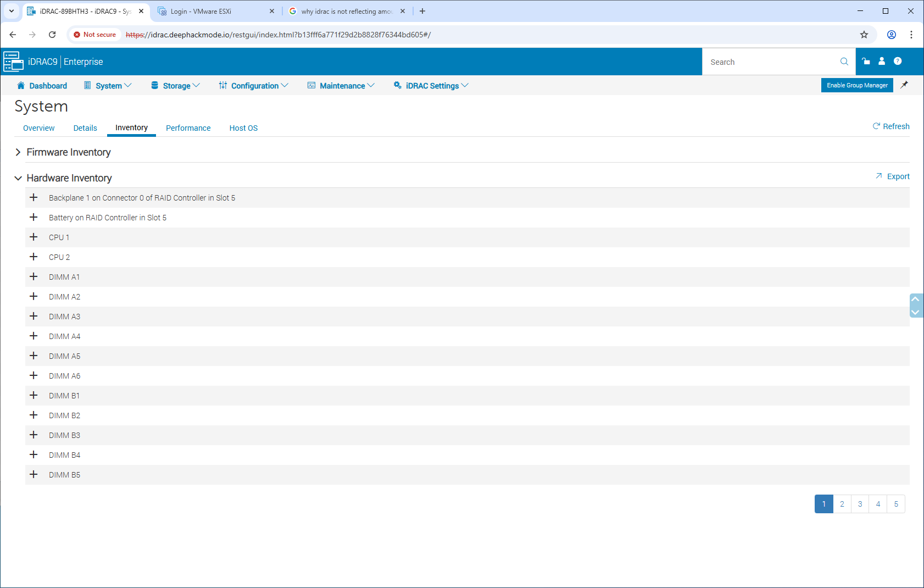Close the Google search tab

[403, 11]
